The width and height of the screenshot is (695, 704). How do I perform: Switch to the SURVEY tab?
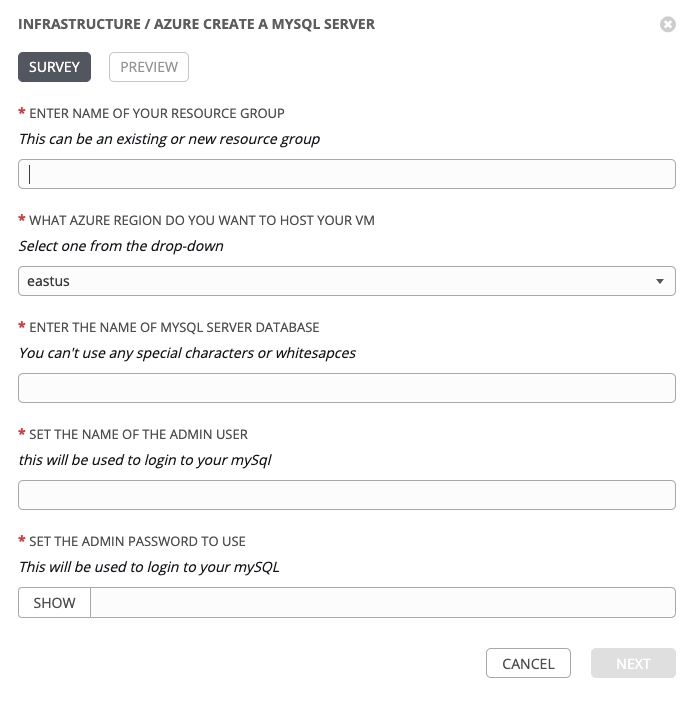coord(55,67)
